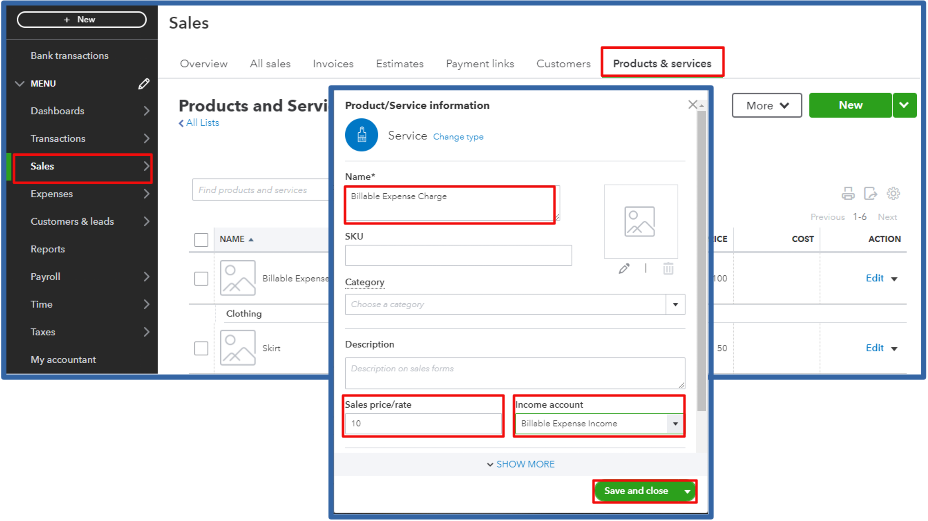
Task: Click the + New button in sidebar
Action: pos(82,20)
